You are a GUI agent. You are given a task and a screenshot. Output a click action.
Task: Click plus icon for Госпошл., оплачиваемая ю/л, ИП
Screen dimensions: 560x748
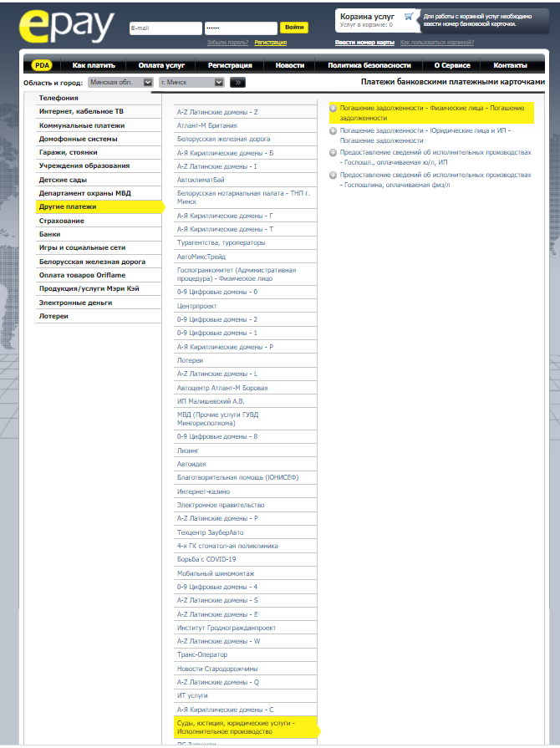point(333,153)
